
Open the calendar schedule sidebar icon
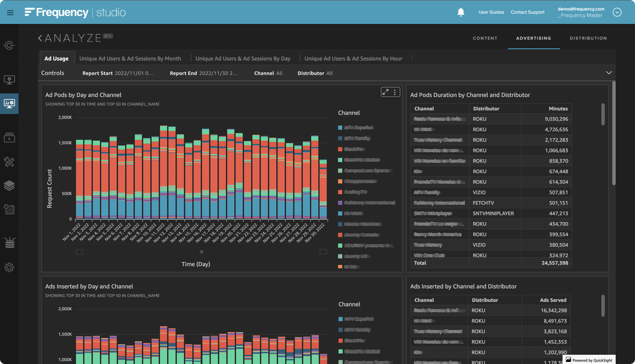tap(9, 209)
